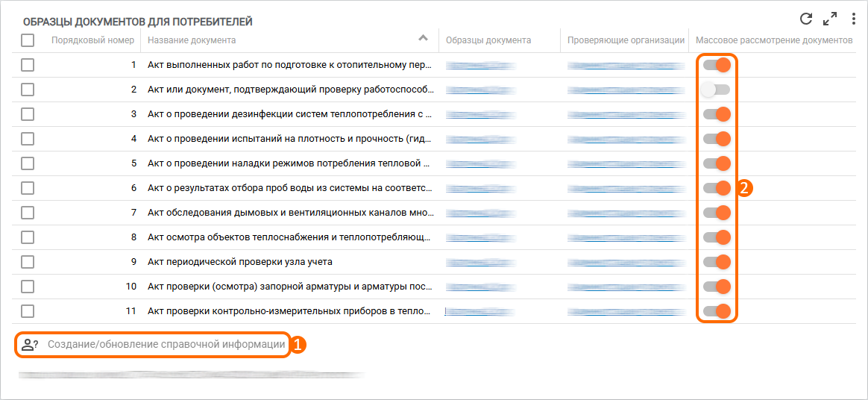
Task: Click Массовое рассмотрение документов column header
Action: [x=773, y=40]
